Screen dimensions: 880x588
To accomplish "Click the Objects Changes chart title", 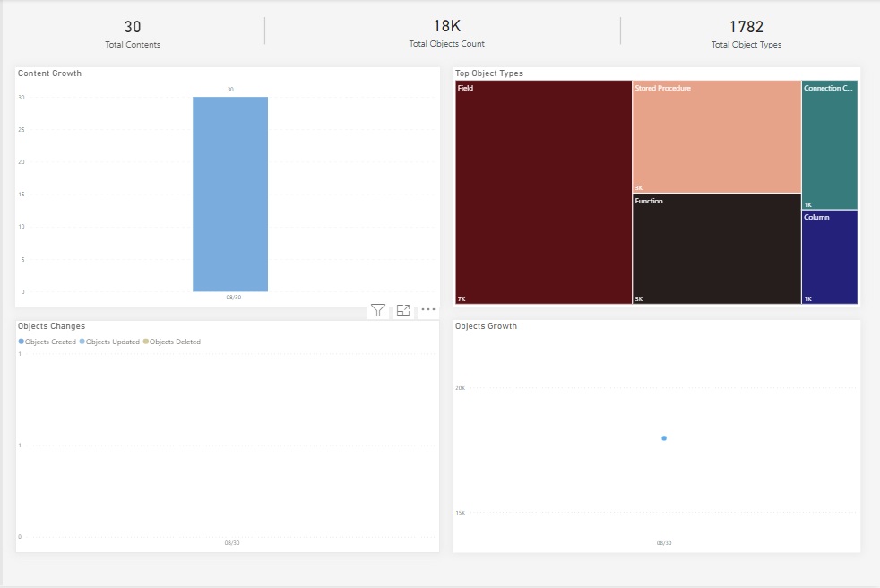I will [x=51, y=326].
